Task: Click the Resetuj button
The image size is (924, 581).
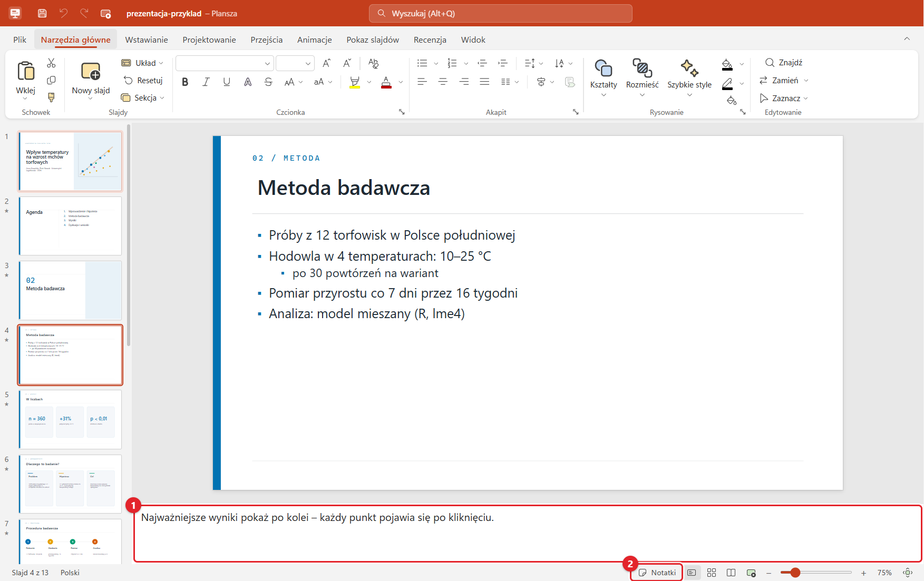Action: [x=143, y=81]
